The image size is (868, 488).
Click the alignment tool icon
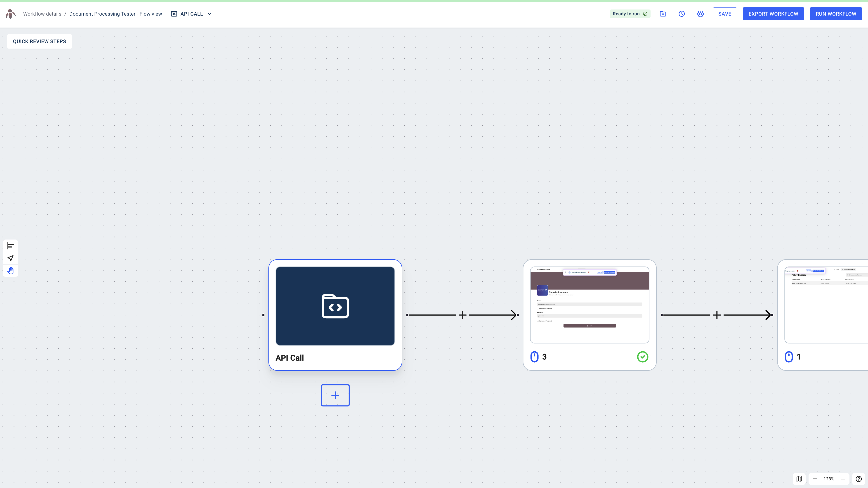click(x=10, y=246)
